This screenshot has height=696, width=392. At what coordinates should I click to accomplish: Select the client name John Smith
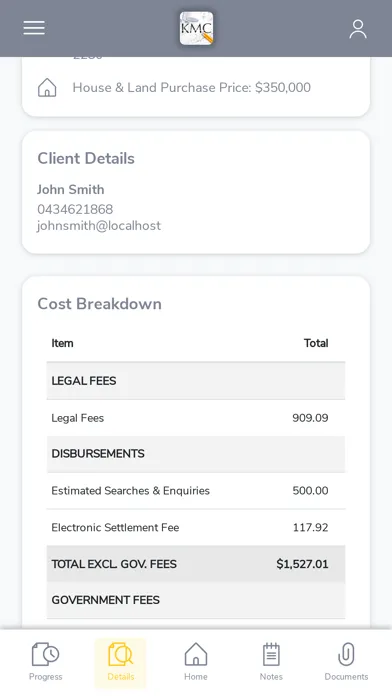(71, 190)
